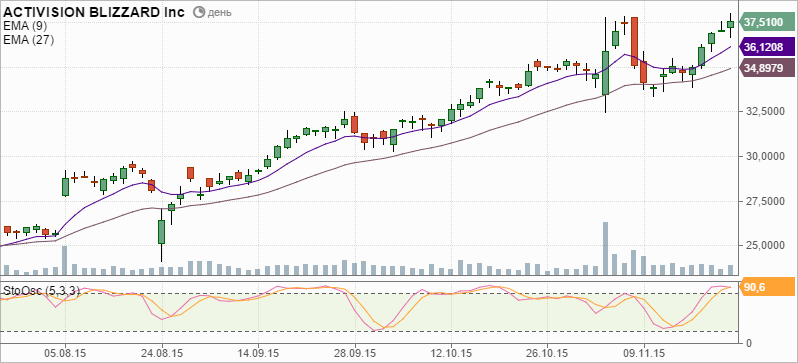Click the orange 90,6 stochastic value tag
Viewport: 798px width, 363px height.
click(x=768, y=288)
